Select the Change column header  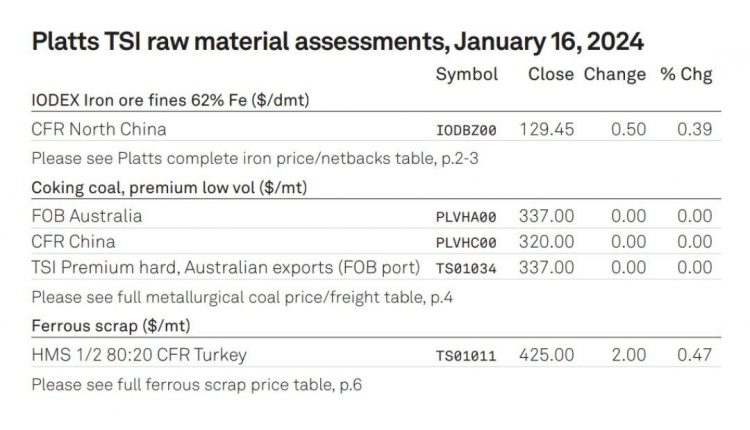point(614,75)
